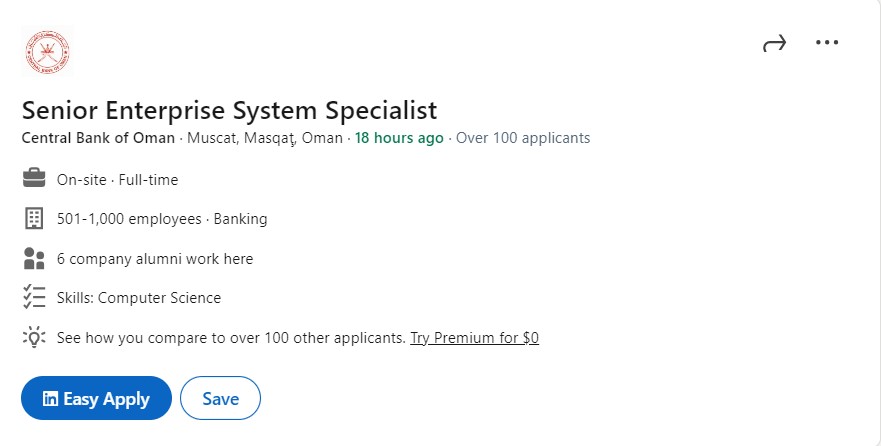The width and height of the screenshot is (881, 446).
Task: Click the Central Bank of Oman logo
Action: click(48, 52)
